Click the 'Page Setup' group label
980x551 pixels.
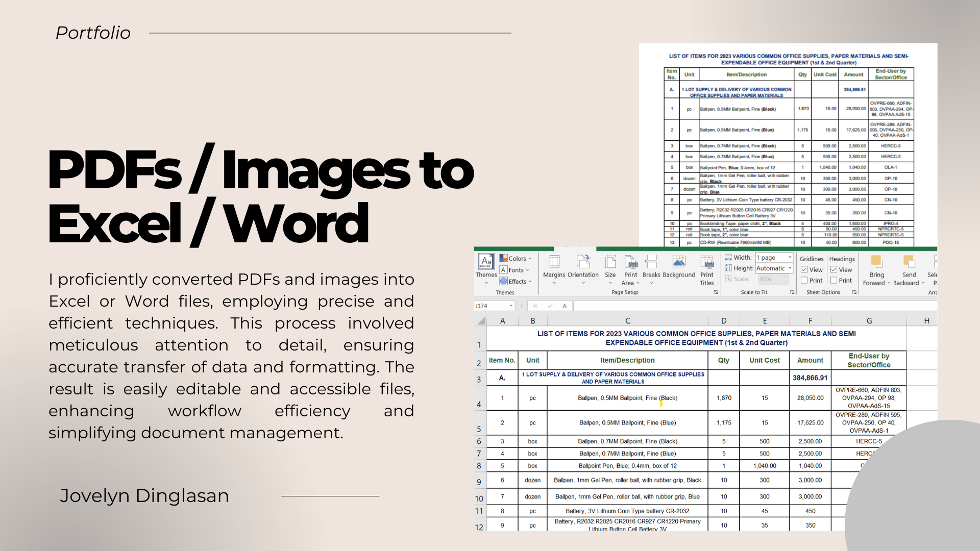tap(625, 292)
